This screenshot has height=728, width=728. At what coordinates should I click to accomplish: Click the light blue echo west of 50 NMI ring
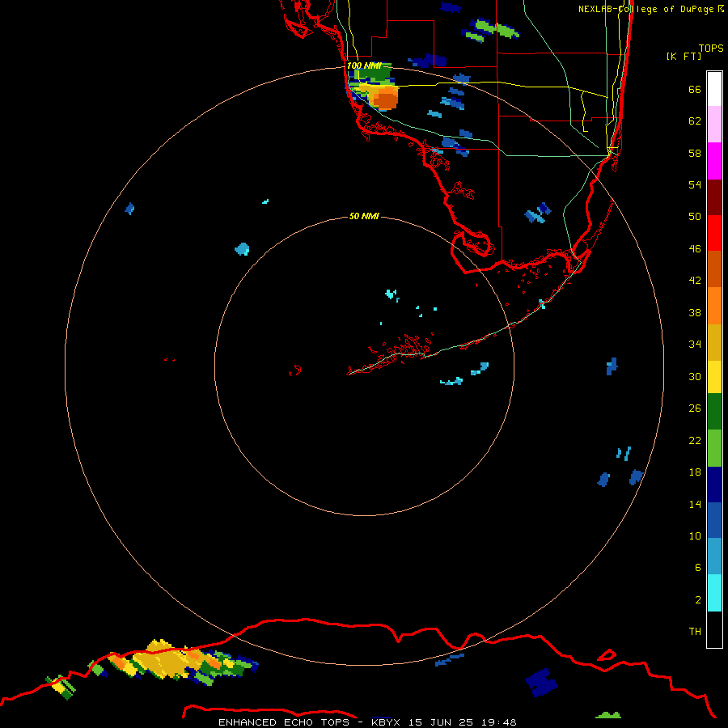(x=242, y=249)
